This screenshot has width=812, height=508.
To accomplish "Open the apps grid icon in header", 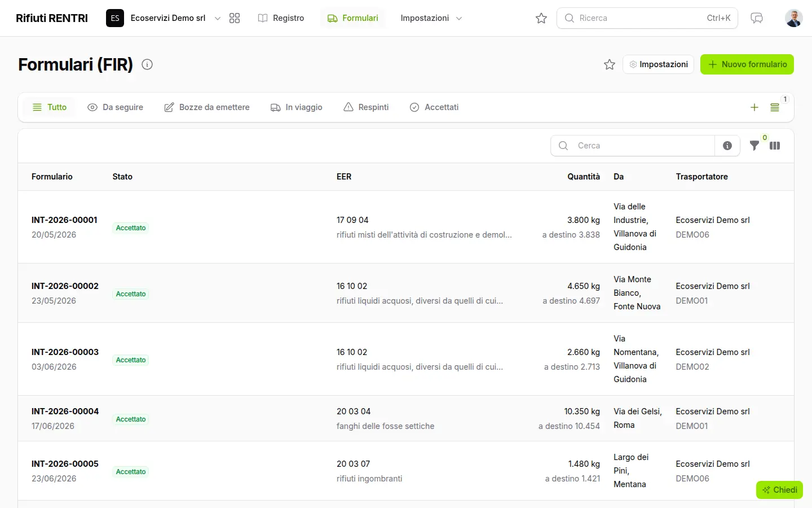I will 235,18.
